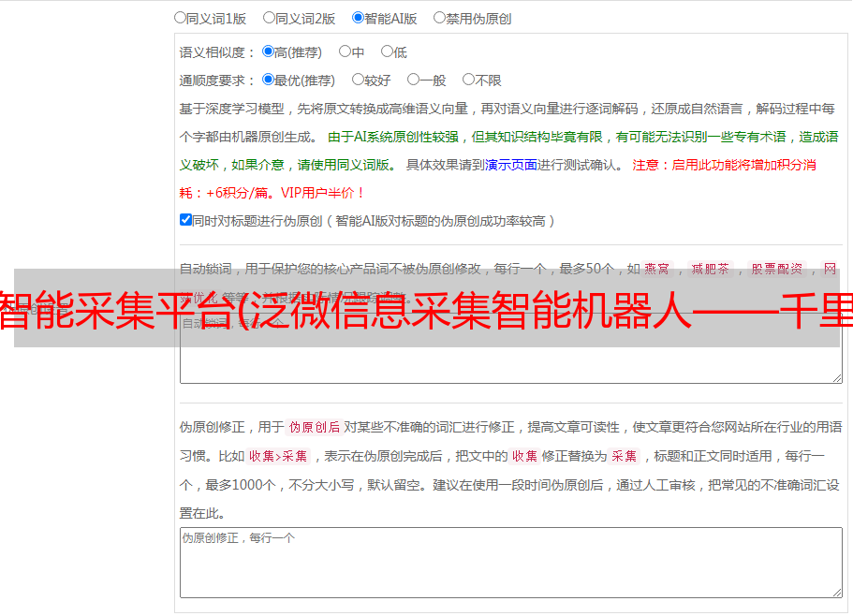Click the 语义相似度： label text
The image size is (853, 616).
click(217, 52)
